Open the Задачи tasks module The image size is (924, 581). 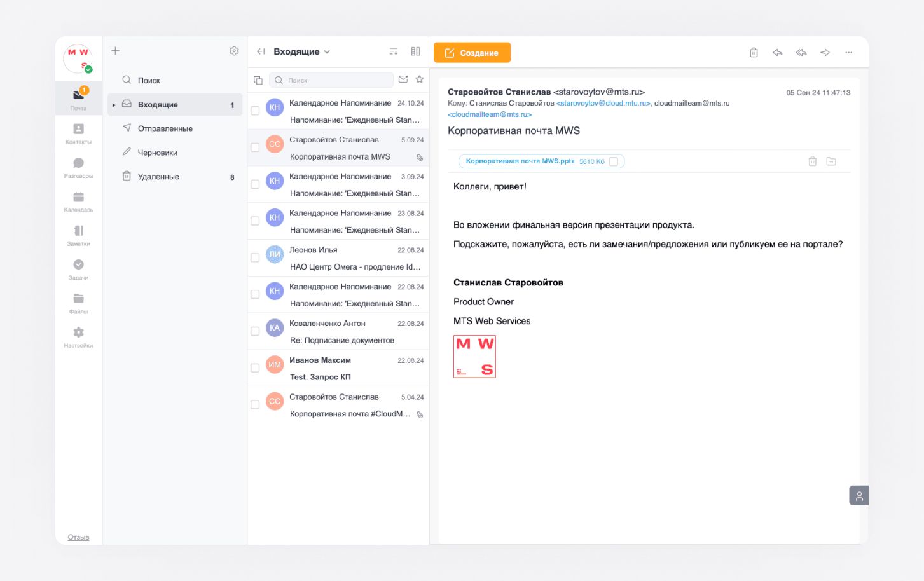tap(78, 269)
